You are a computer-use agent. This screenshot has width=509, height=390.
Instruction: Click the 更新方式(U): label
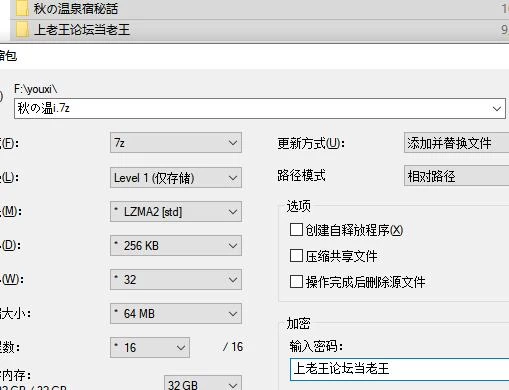tap(311, 144)
